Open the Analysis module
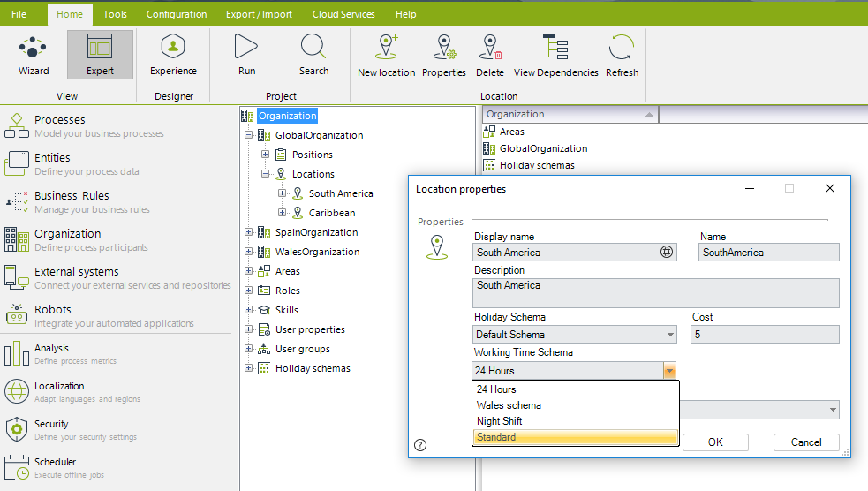The height and width of the screenshot is (491, 868). click(61, 354)
